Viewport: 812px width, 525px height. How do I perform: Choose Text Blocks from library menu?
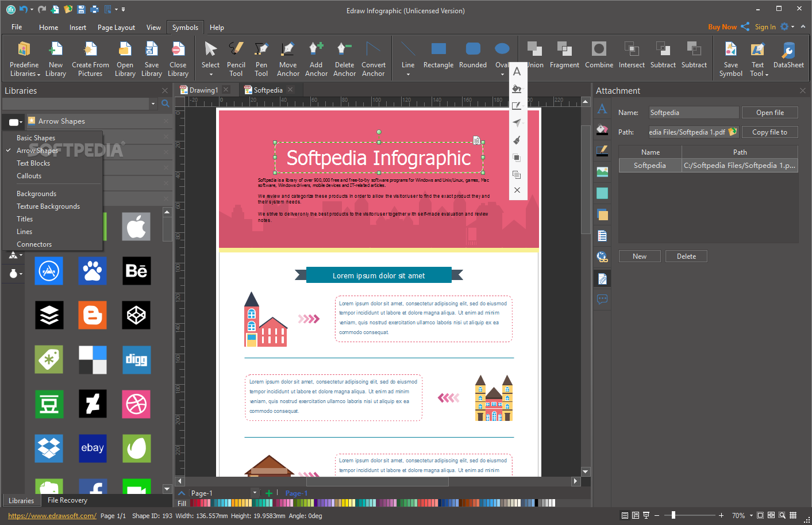33,163
